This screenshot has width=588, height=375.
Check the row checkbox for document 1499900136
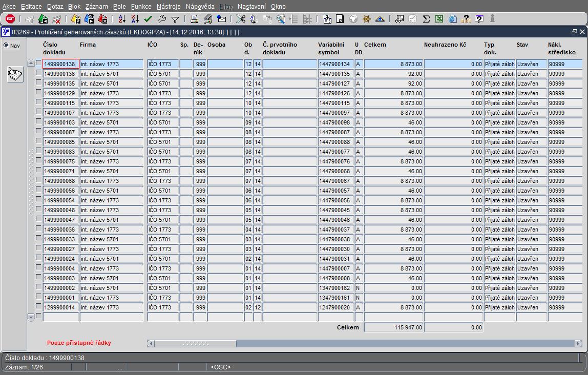pyautogui.click(x=38, y=73)
